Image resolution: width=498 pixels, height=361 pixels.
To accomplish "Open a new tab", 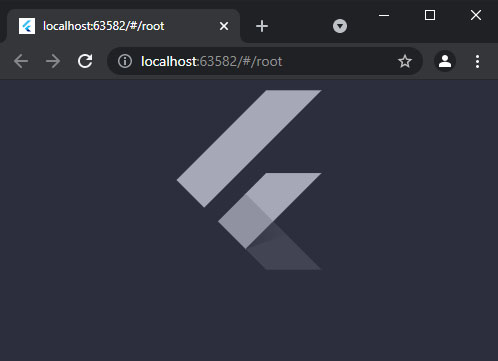I will point(262,26).
